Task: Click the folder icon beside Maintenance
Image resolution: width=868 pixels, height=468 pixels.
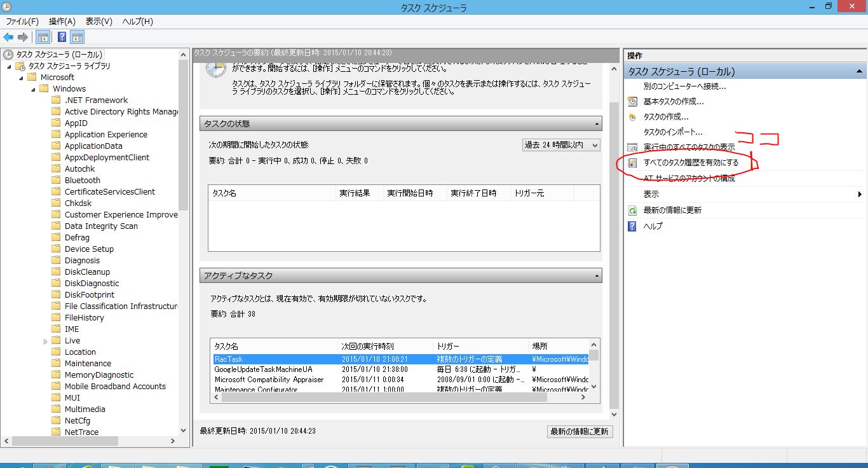Action: 57,363
